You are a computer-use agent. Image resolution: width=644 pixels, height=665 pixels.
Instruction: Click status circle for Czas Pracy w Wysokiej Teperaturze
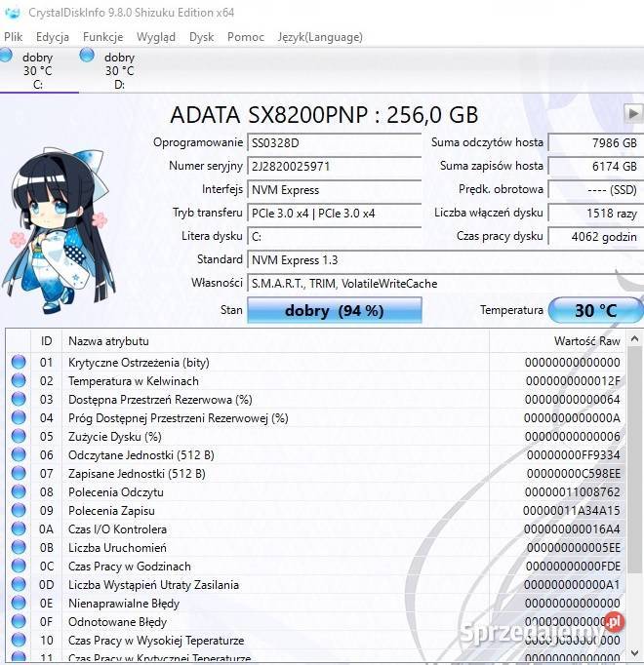pos(19,640)
